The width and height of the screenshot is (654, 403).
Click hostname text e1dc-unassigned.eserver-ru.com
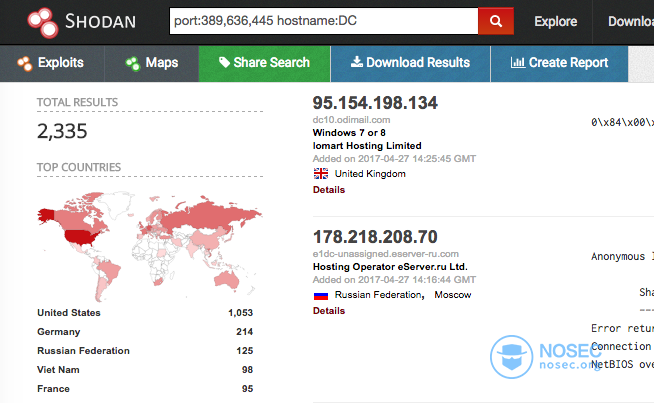click(385, 254)
